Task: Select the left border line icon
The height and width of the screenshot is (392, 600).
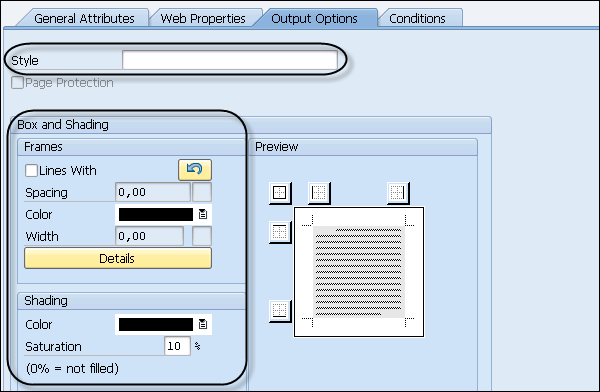Action: point(319,193)
